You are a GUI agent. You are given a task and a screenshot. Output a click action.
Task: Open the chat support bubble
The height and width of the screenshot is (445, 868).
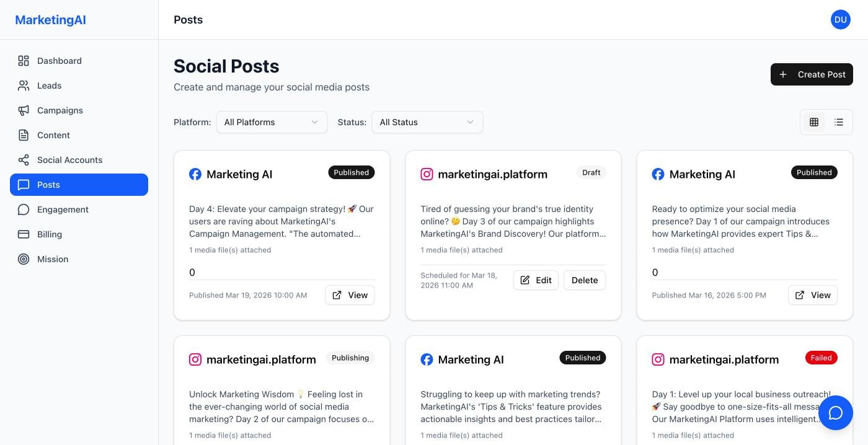pos(836,413)
